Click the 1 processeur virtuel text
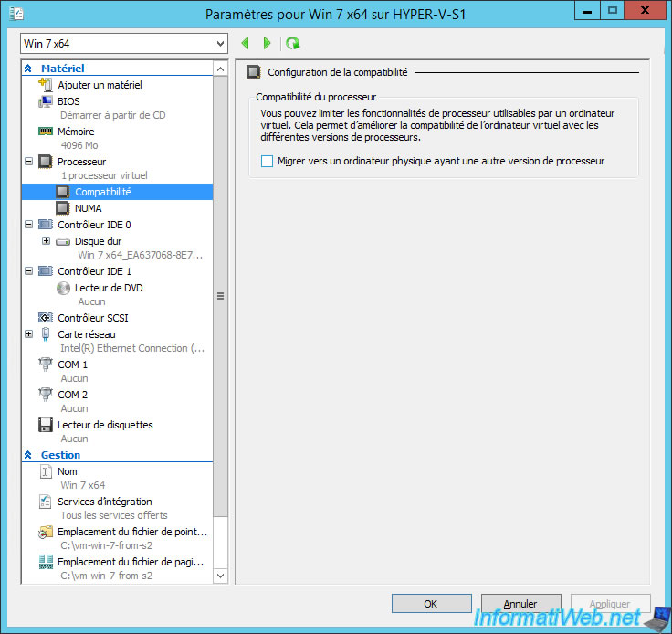This screenshot has width=672, height=634. [x=105, y=175]
